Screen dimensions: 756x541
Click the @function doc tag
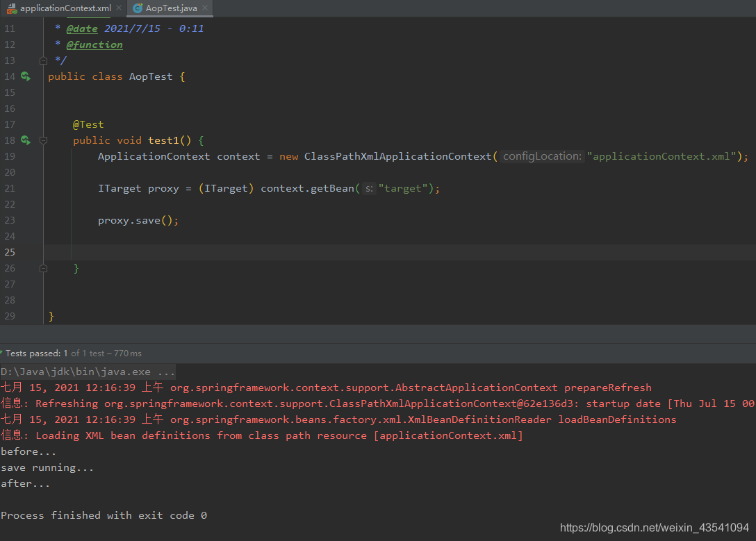pos(94,45)
